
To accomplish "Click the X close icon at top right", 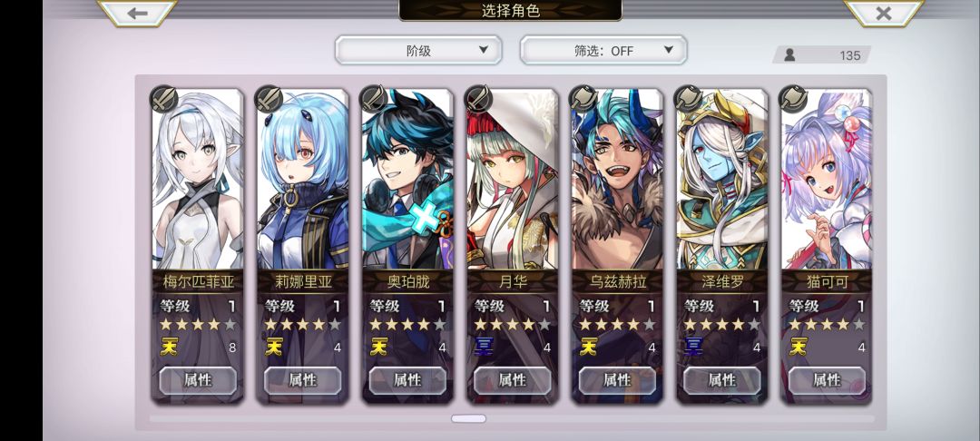I will 883,13.
